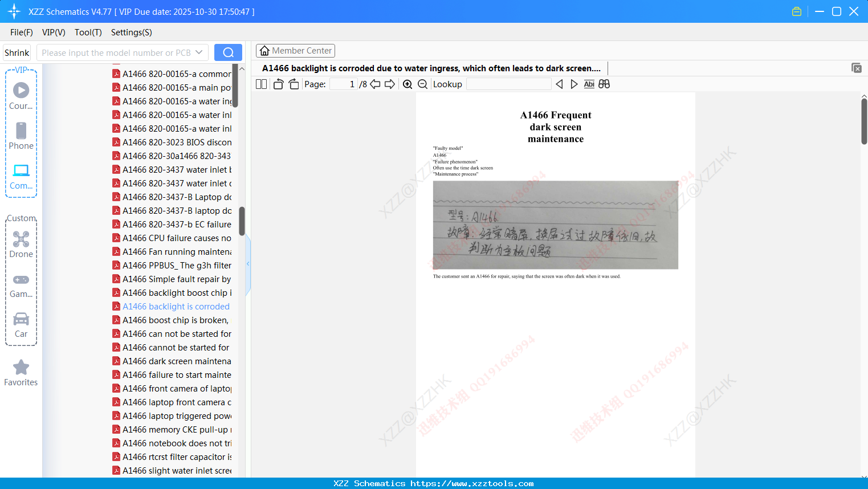Open A1466 slight water inlet screen file
Screen dimensions: 868x489
coord(172,471)
